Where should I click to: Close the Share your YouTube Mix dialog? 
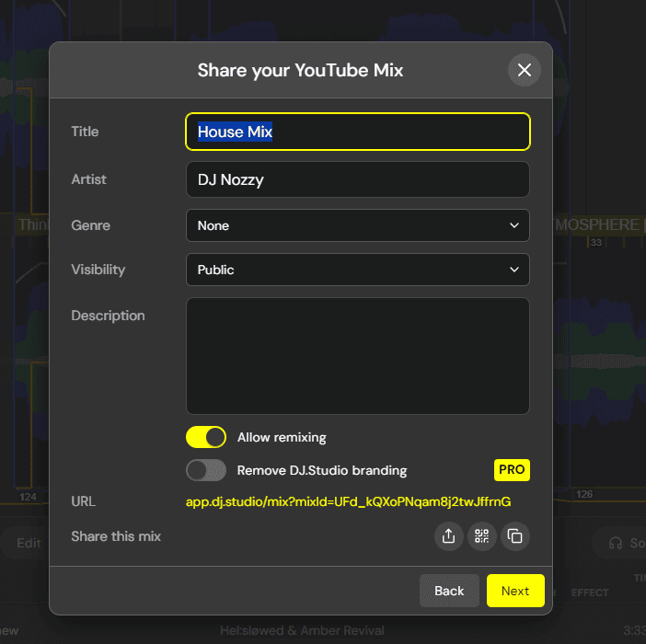(x=524, y=70)
